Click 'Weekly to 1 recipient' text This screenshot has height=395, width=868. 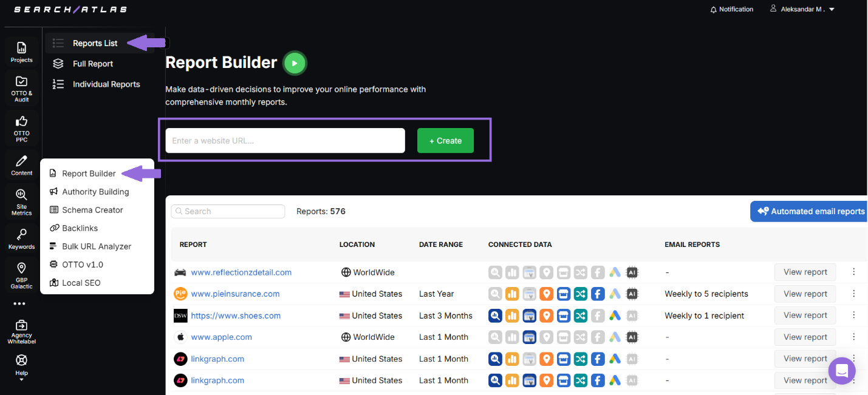705,316
